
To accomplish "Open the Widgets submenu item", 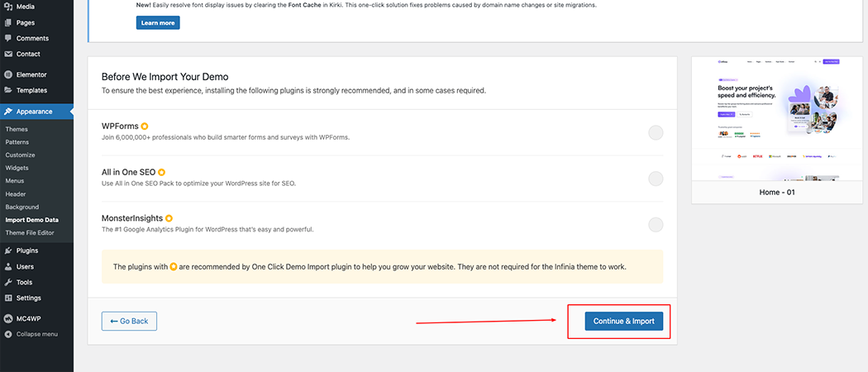I will click(x=17, y=168).
